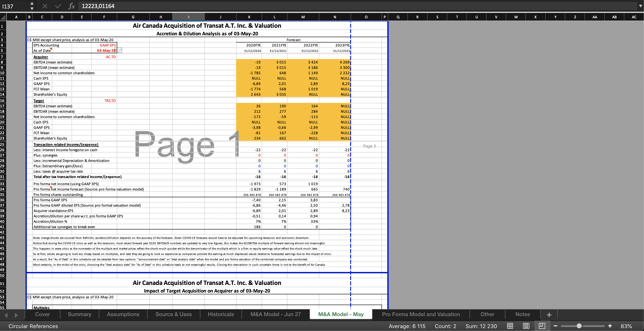Click the Acquirer section heading
Viewport: 644px width, 331px height.
click(40, 57)
